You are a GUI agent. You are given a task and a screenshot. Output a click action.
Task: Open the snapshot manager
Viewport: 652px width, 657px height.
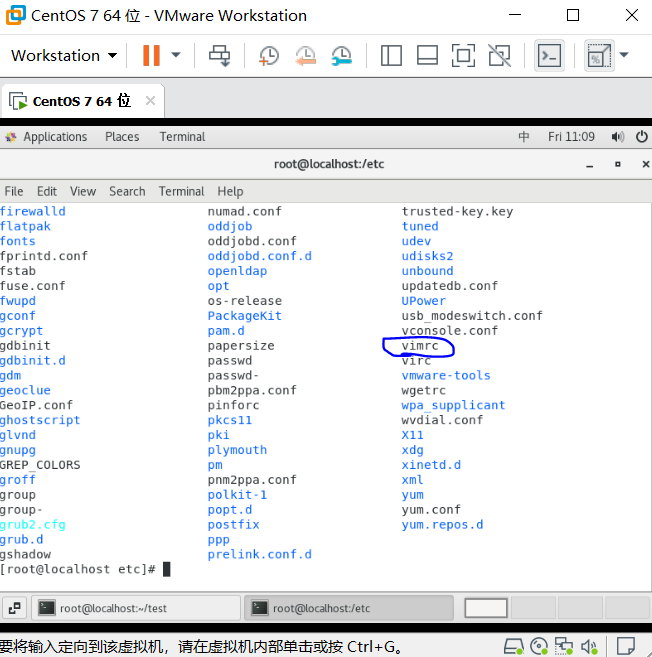pyautogui.click(x=342, y=56)
